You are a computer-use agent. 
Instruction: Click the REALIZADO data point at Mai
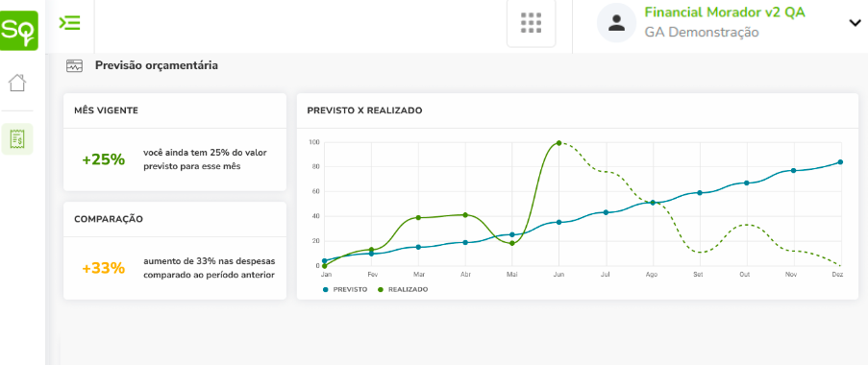point(511,243)
